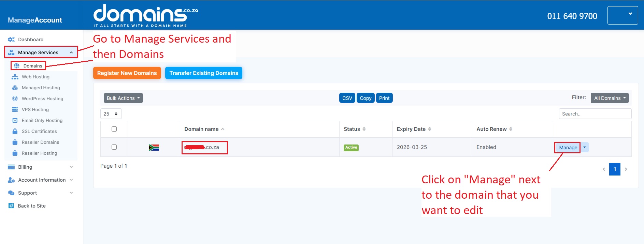Click the Web Hosting network icon

tap(15, 77)
